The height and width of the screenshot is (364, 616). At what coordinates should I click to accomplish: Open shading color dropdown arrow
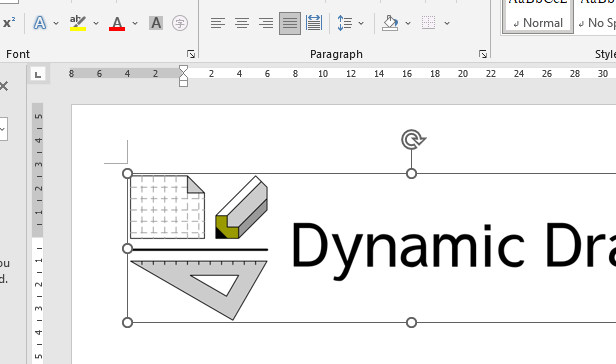tap(408, 23)
